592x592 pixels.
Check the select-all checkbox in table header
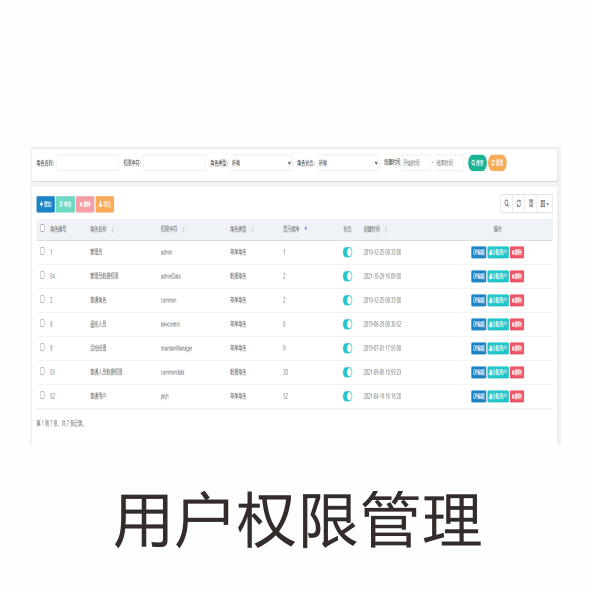pyautogui.click(x=42, y=228)
